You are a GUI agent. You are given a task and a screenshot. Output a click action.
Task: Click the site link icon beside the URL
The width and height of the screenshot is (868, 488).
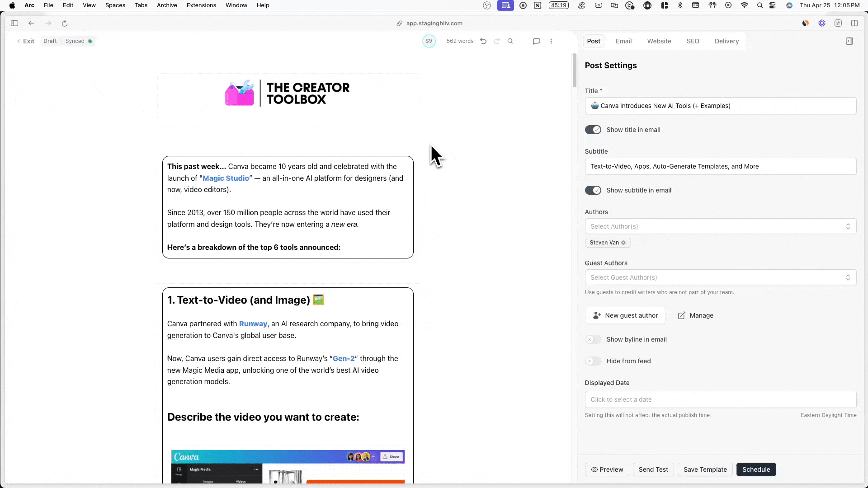[400, 23]
